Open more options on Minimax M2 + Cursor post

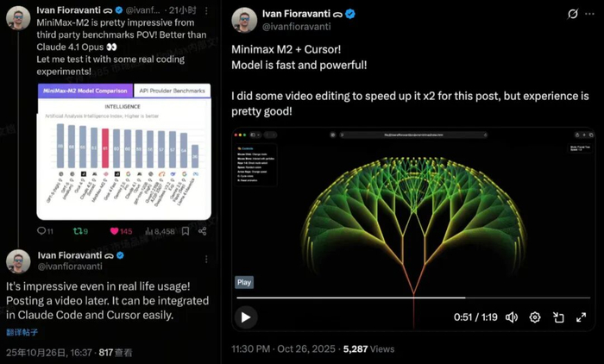592,15
